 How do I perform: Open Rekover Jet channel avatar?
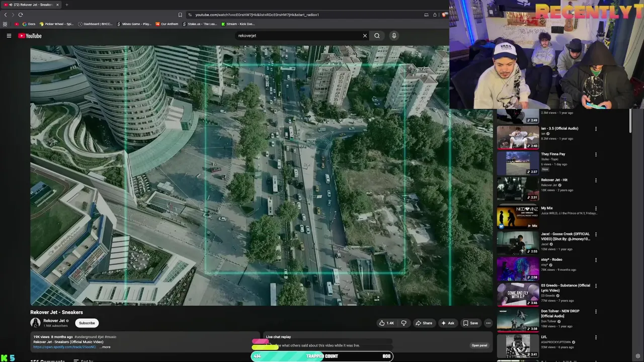35,323
